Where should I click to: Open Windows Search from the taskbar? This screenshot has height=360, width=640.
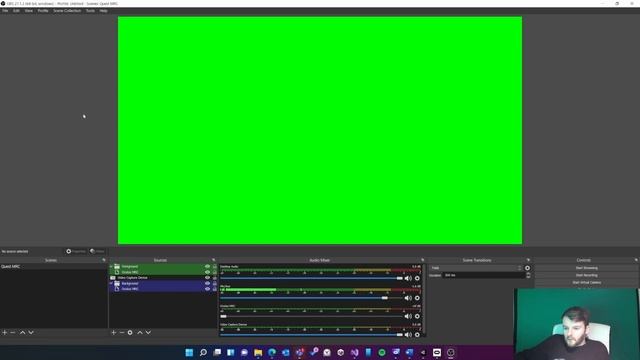tap(203, 352)
